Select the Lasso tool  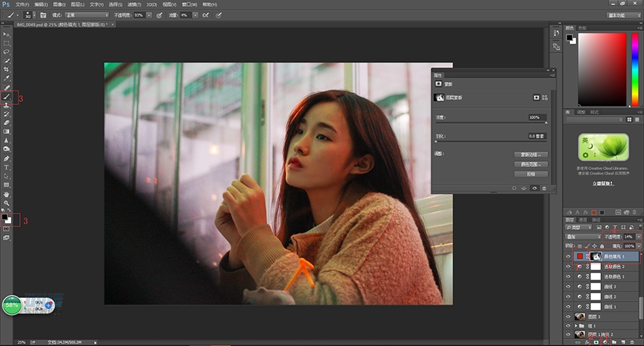(7, 51)
